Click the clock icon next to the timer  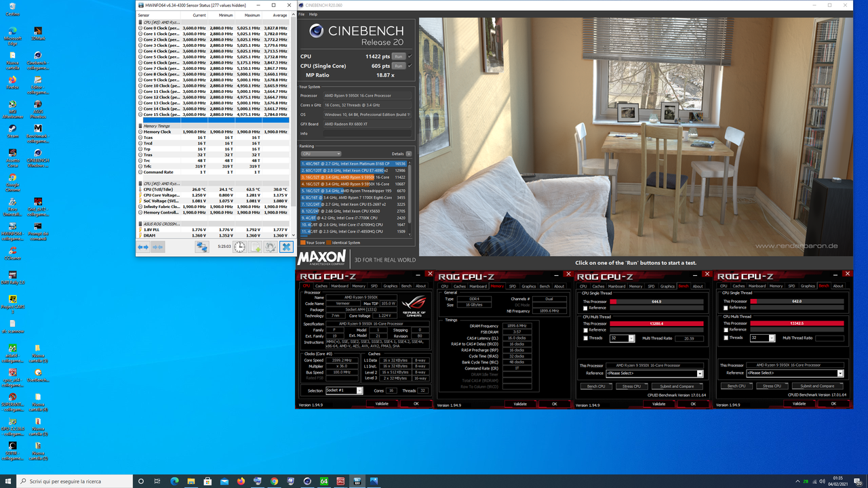point(239,247)
